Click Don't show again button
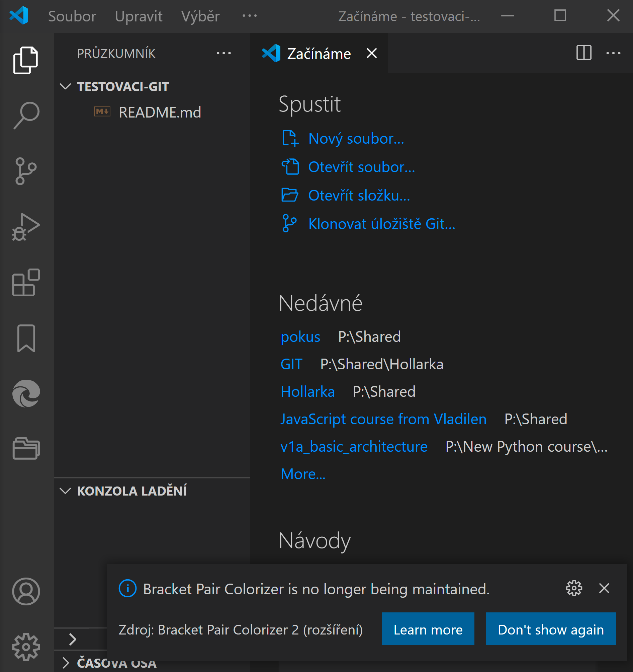Image resolution: width=633 pixels, height=672 pixels. (551, 629)
